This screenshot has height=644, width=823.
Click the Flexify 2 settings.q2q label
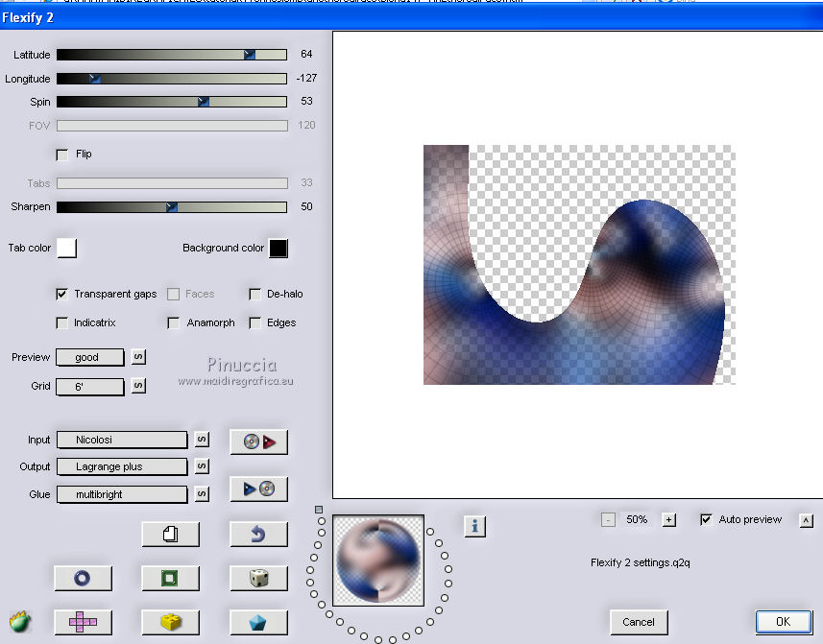pyautogui.click(x=641, y=562)
